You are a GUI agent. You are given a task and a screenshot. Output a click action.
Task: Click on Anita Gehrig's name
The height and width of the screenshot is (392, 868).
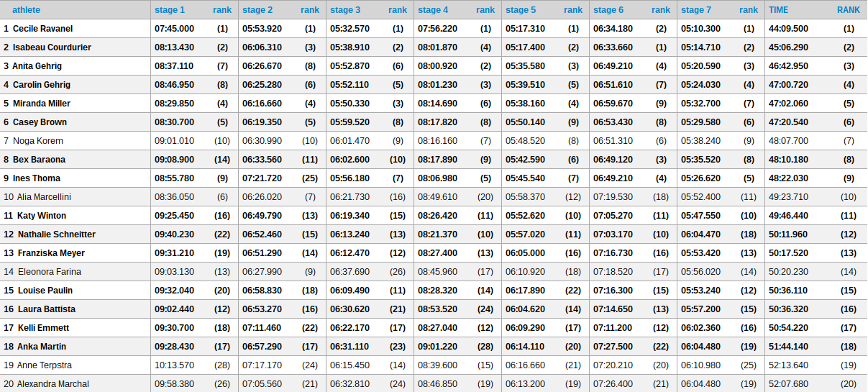coord(37,66)
